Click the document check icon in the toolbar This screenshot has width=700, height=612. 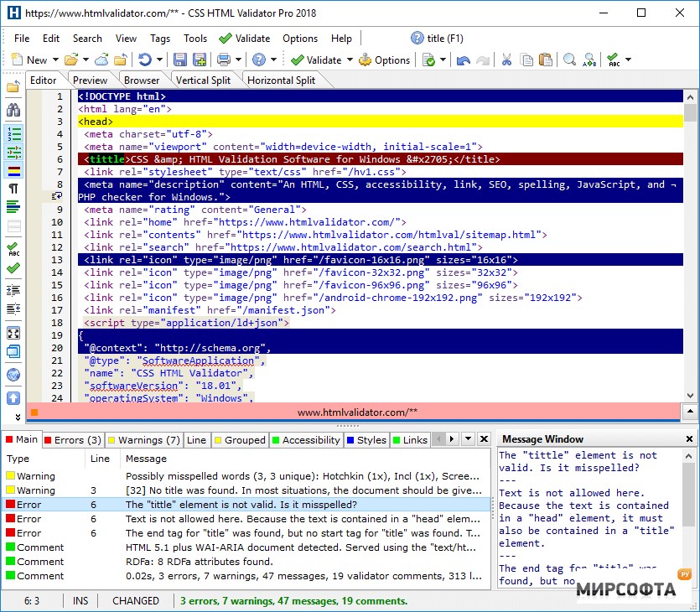pos(428,60)
